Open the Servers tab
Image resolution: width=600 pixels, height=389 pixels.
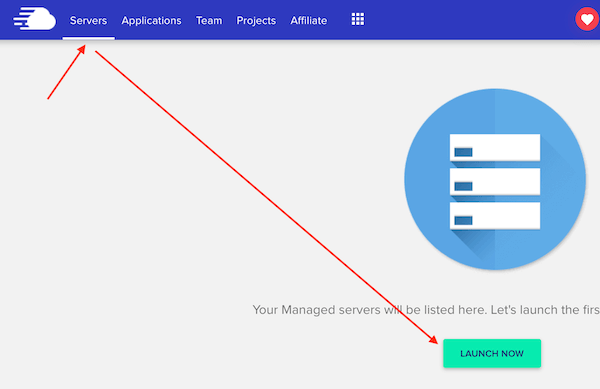point(88,20)
